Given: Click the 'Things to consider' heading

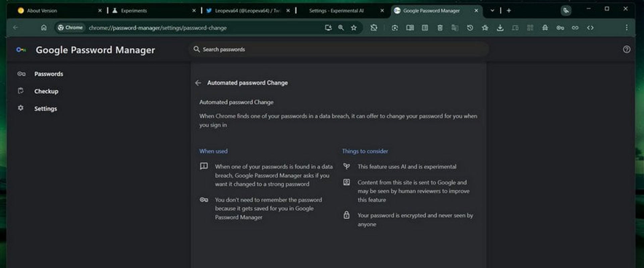Looking at the screenshot, I should (365, 151).
